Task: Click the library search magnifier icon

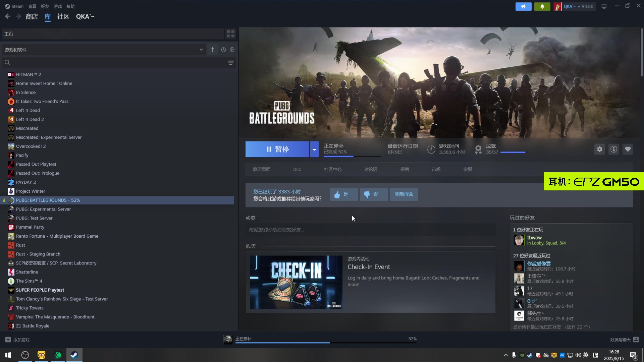Action: pyautogui.click(x=7, y=63)
